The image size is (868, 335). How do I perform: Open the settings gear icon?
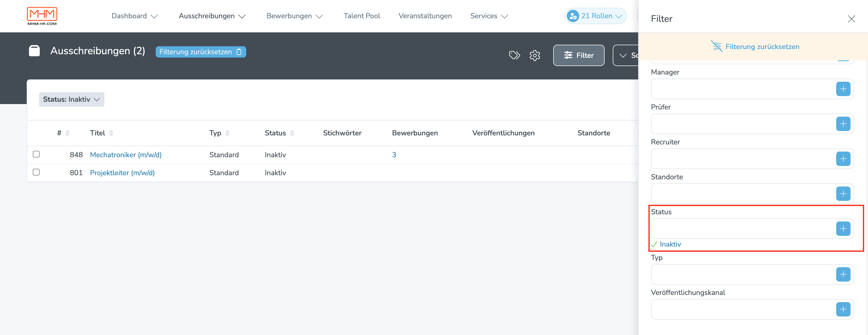[534, 55]
